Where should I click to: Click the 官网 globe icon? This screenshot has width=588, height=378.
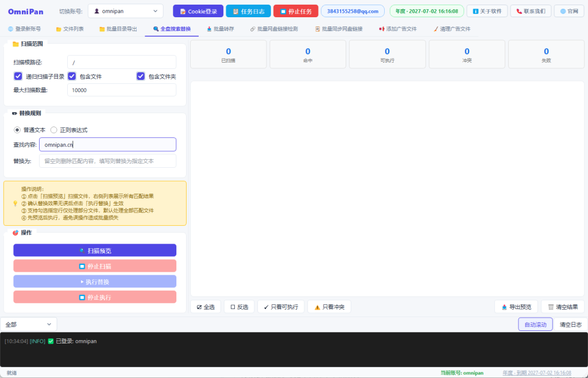563,11
